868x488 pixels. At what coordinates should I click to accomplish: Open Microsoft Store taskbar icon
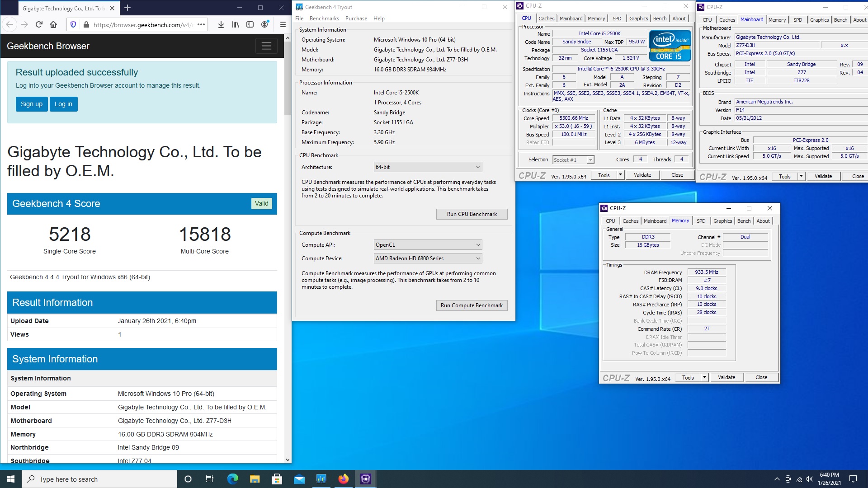(277, 479)
